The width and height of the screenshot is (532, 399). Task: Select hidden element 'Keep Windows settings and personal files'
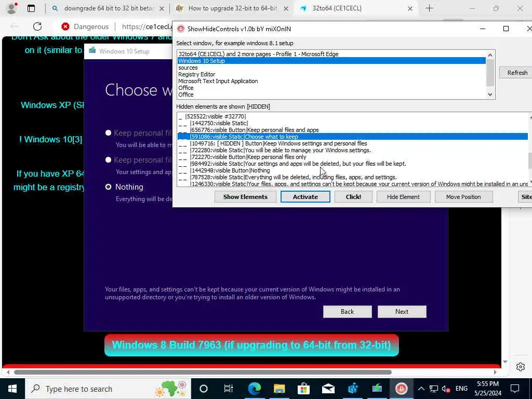(x=353, y=143)
